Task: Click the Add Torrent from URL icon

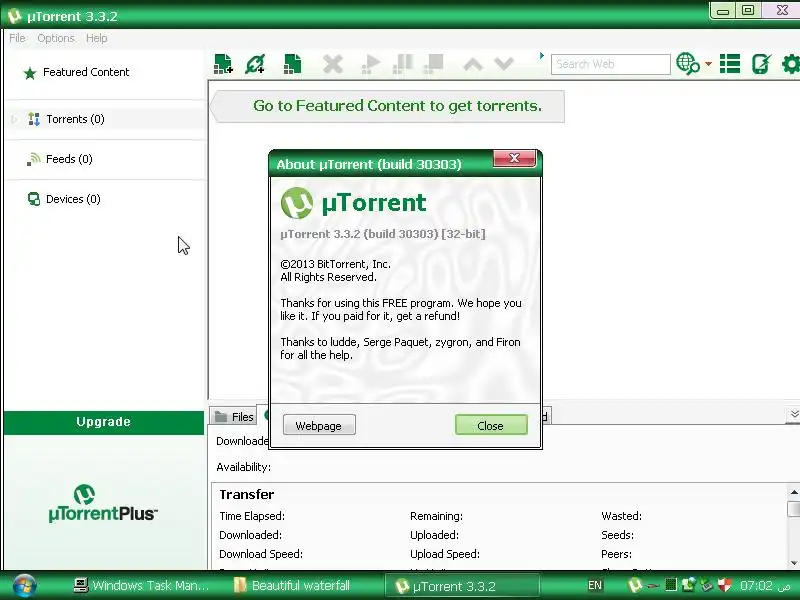Action: 255,64
